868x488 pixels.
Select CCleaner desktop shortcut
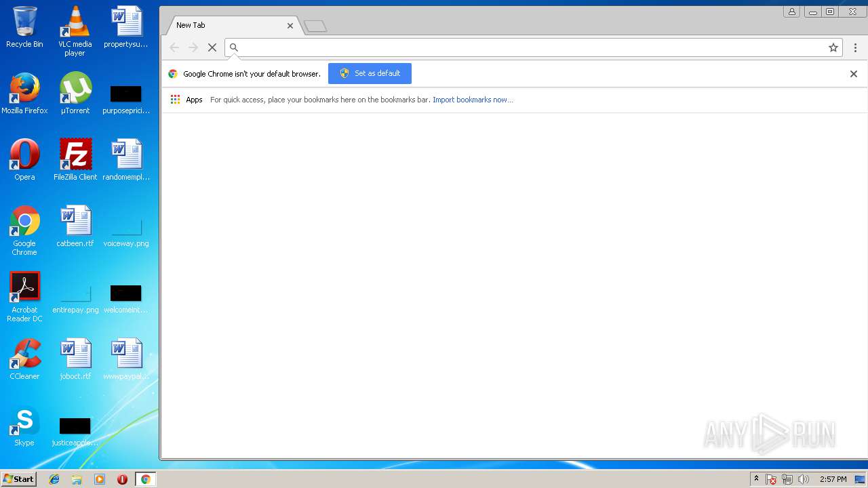24,359
